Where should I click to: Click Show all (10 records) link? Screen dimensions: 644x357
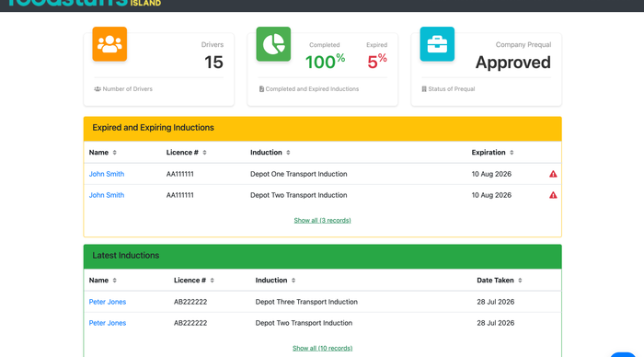coord(322,349)
